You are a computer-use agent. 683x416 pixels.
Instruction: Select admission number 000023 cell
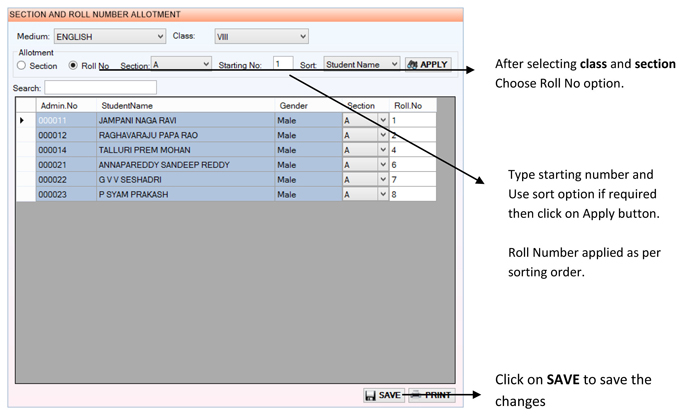[66, 194]
